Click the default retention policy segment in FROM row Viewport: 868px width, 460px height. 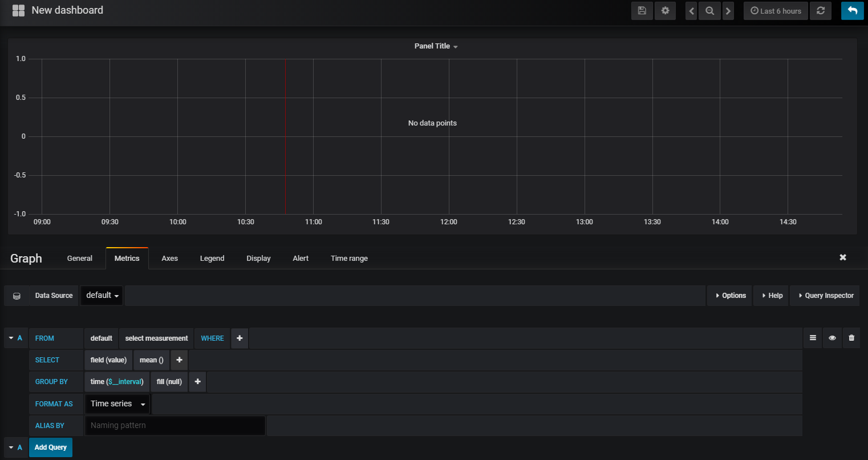(102, 338)
